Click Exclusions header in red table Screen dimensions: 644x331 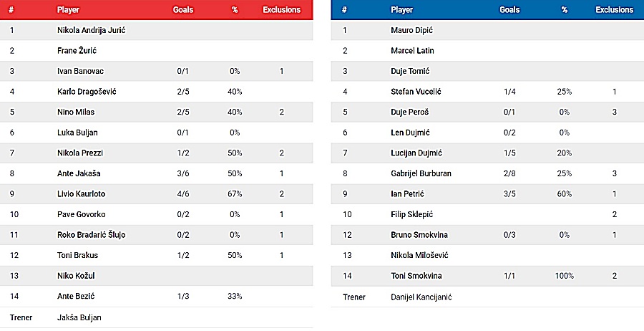[x=281, y=10]
